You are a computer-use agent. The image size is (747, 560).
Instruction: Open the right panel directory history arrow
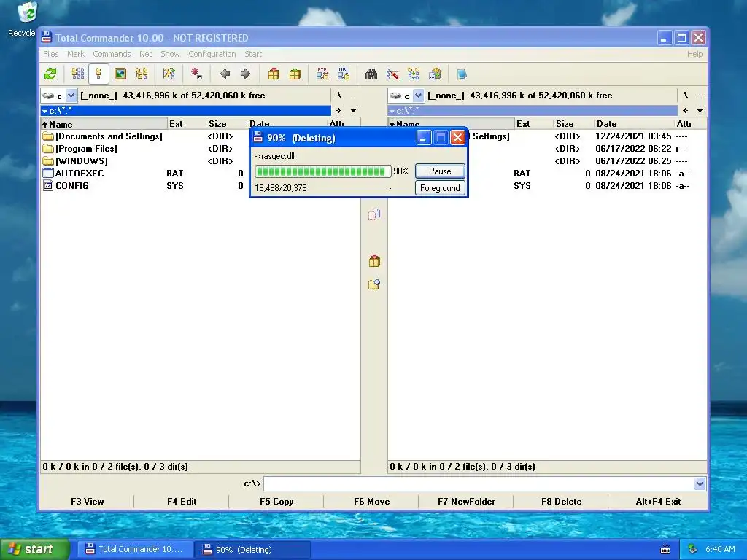pyautogui.click(x=700, y=111)
